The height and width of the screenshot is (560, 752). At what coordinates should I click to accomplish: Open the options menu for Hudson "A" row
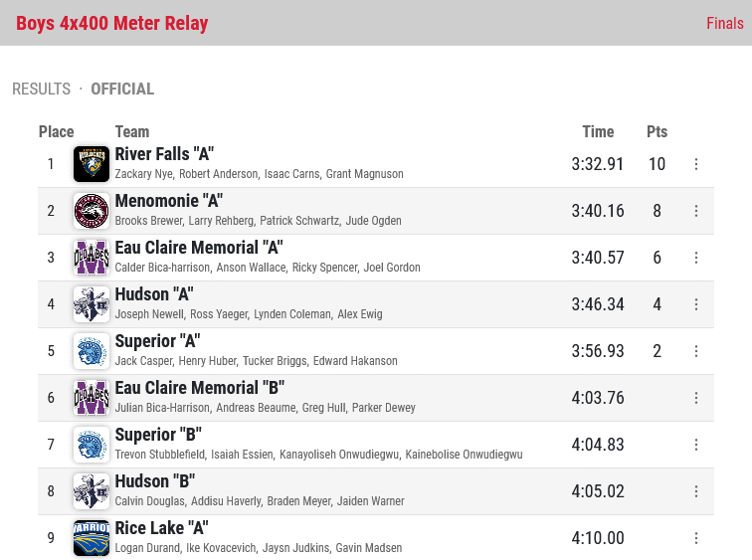pyautogui.click(x=696, y=304)
